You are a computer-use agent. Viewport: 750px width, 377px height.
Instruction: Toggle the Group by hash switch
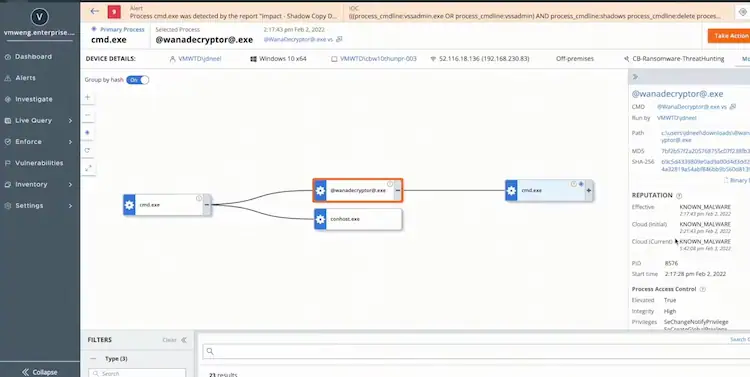[x=138, y=80]
